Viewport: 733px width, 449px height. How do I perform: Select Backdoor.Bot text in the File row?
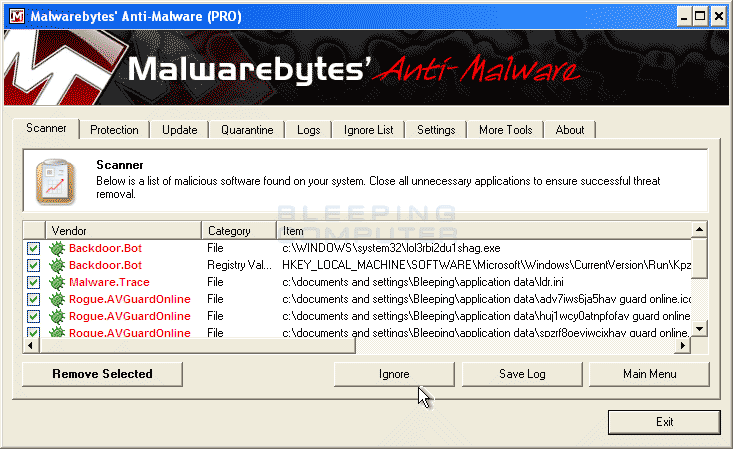[x=105, y=248]
